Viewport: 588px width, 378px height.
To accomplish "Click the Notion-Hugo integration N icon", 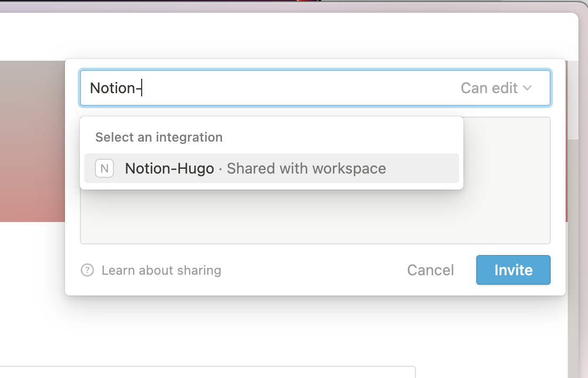I will 104,168.
